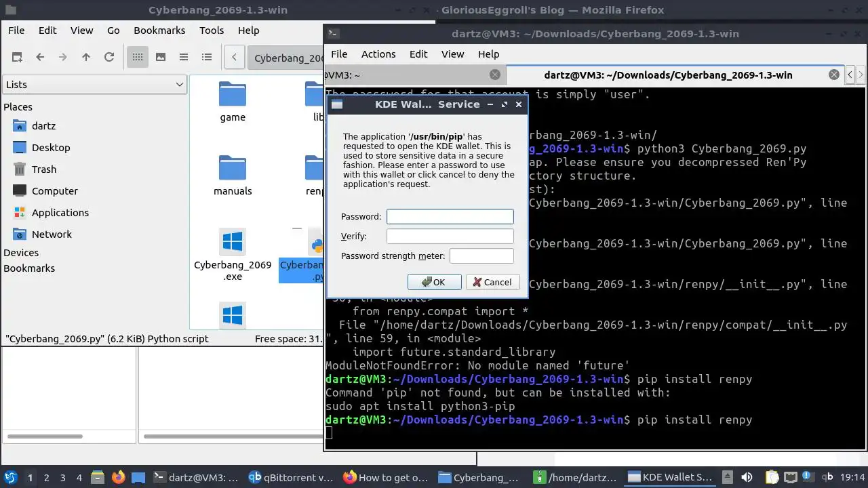Activate the qBittorrent taskbar entry
The image size is (868, 488).
[x=291, y=477]
